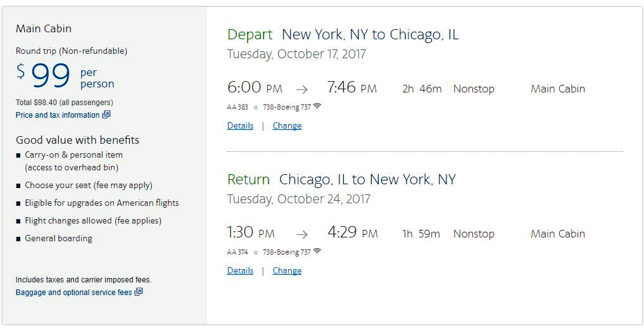Click the arrow icon after 6:00 PM
This screenshot has width=644, height=328.
click(301, 89)
